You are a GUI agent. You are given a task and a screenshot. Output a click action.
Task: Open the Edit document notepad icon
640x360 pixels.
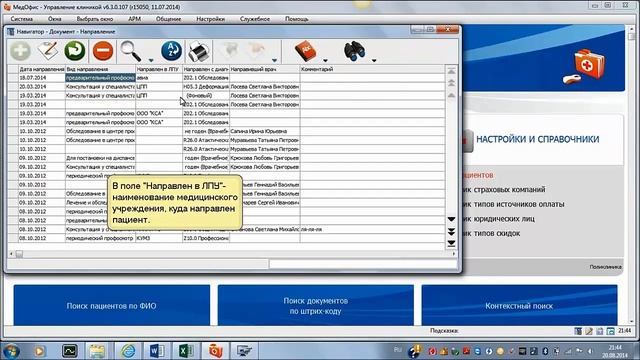click(48, 51)
